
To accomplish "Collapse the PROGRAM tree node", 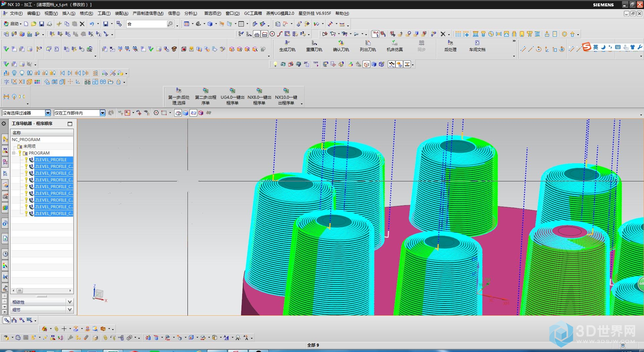I will click(14, 153).
